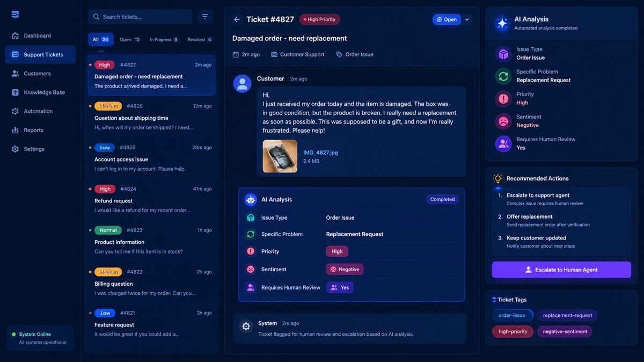The height and width of the screenshot is (362, 644).
Task: Select the Escalate to support agent action
Action: [561, 199]
